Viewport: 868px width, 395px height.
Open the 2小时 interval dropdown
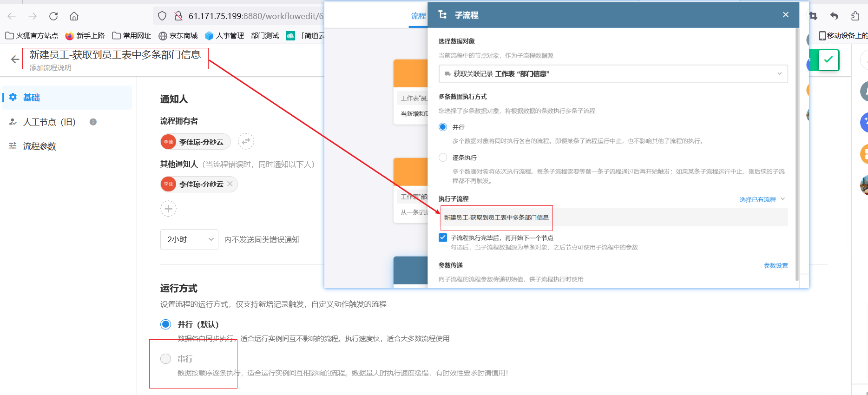189,239
